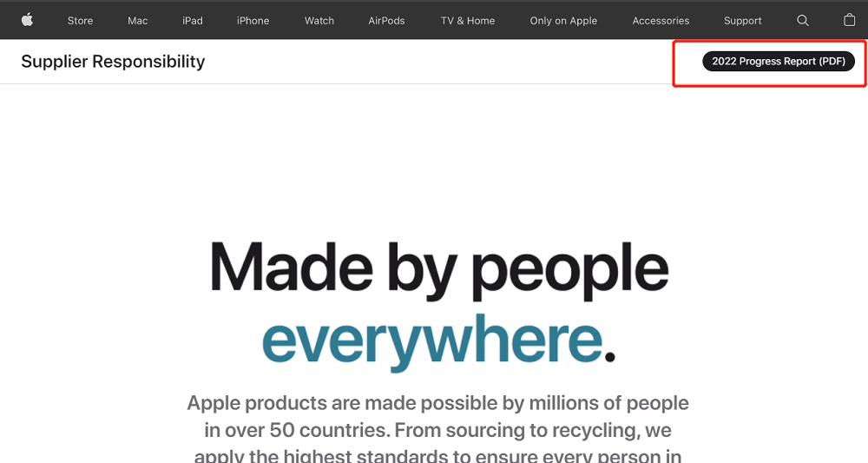
Task: Open the Store menu item
Action: 80,21
